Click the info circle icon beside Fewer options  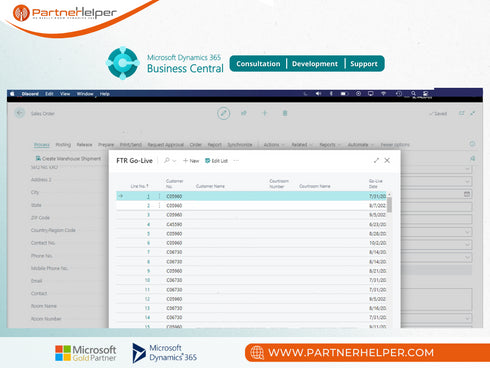click(472, 144)
